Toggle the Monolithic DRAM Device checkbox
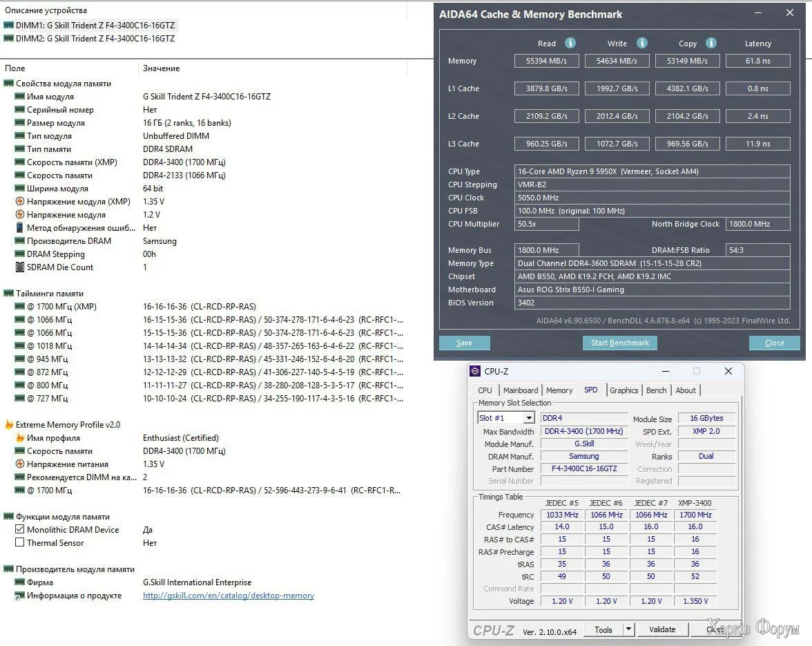Viewport: 812px width, 646px height. pyautogui.click(x=19, y=530)
